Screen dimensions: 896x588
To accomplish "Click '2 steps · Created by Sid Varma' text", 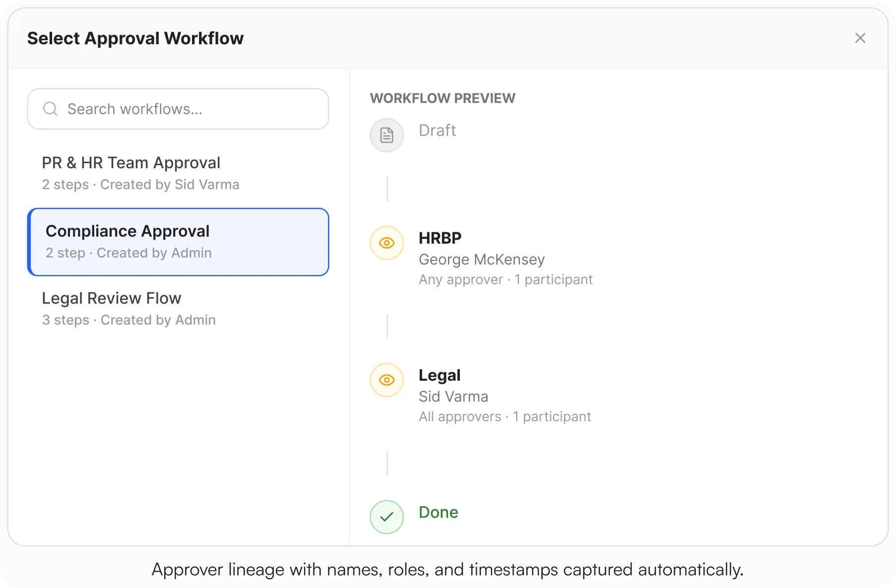I will (140, 185).
